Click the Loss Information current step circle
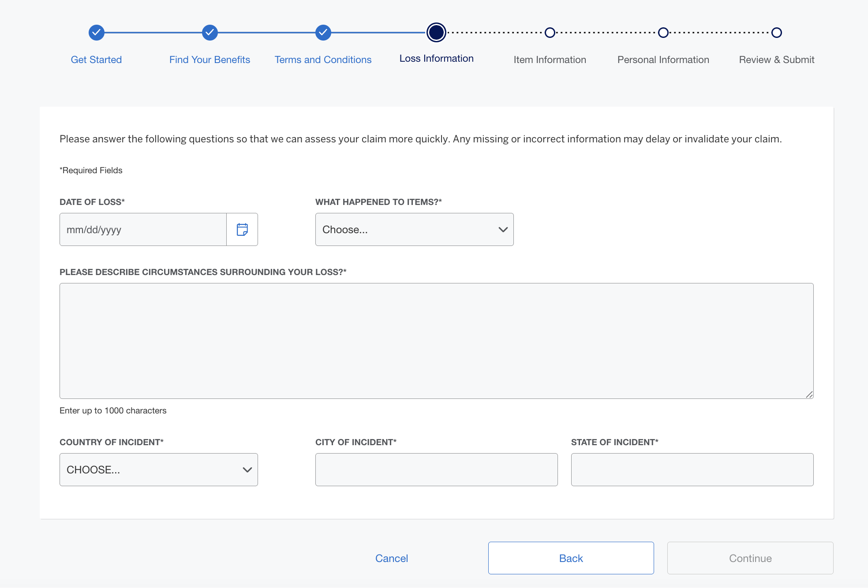This screenshot has height=588, width=868. (x=436, y=32)
